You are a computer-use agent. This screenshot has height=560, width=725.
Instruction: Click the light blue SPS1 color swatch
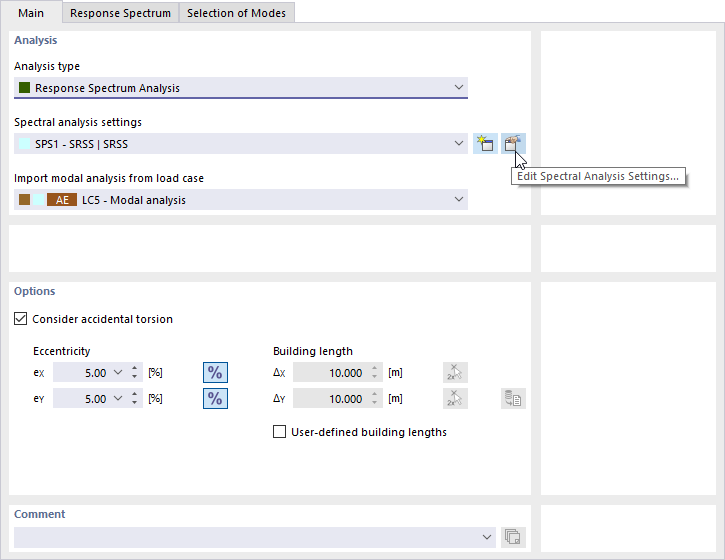tap(25, 144)
